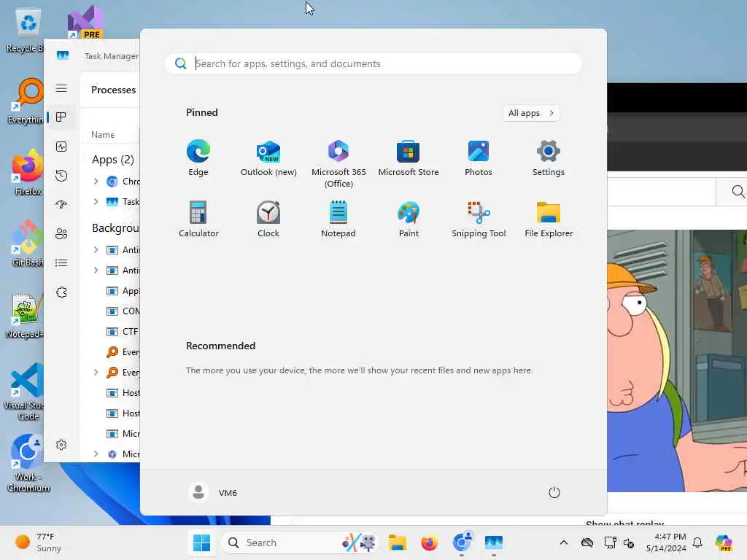Open Firefox from taskbar
The width and height of the screenshot is (747, 560).
point(429,542)
